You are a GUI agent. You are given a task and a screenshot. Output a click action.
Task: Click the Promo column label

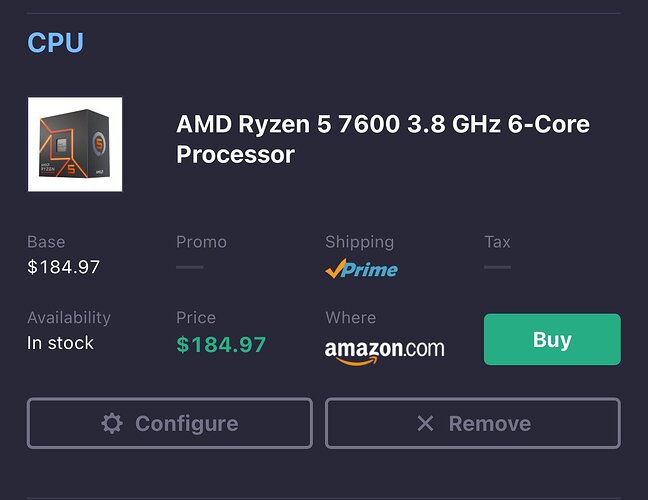201,242
